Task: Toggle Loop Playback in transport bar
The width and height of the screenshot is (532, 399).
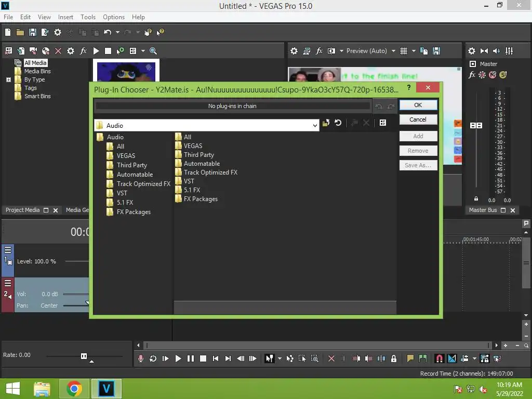Action: click(153, 358)
